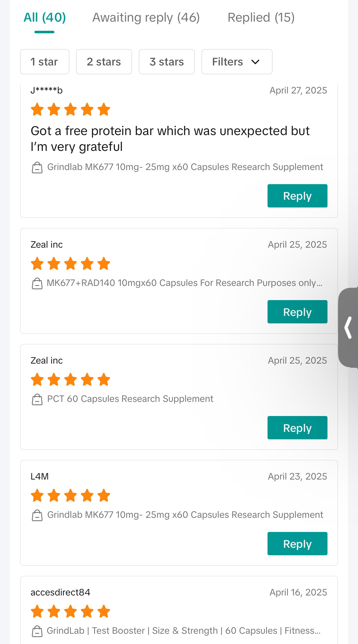Switch to the Awaiting reply tab

(x=146, y=18)
